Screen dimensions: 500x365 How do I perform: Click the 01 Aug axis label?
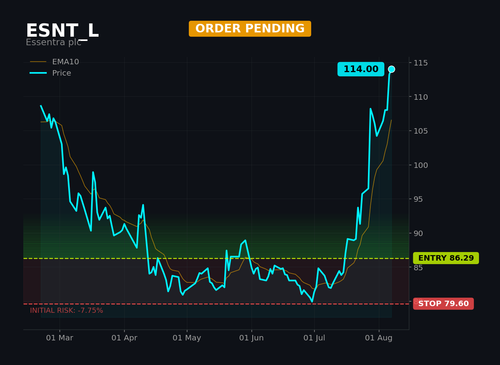point(379,338)
